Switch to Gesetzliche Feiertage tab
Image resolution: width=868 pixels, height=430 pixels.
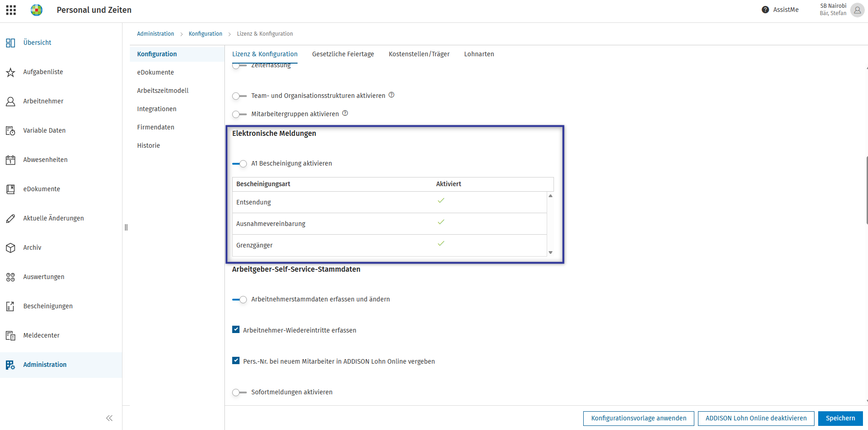[343, 54]
